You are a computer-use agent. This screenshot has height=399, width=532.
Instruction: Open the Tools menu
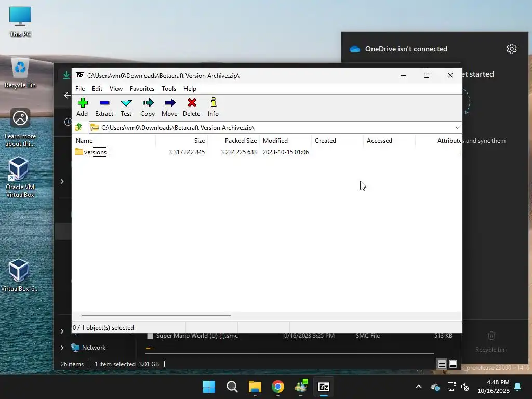(169, 88)
